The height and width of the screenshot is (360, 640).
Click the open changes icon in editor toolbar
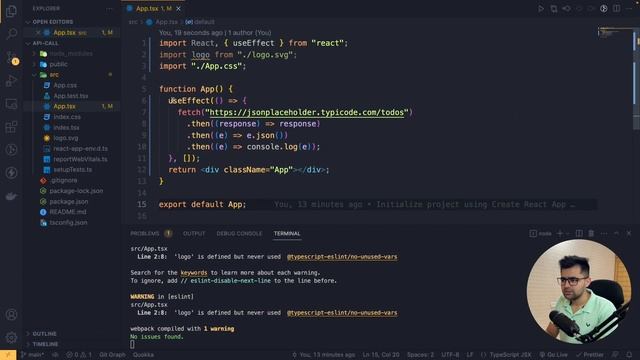[554, 8]
